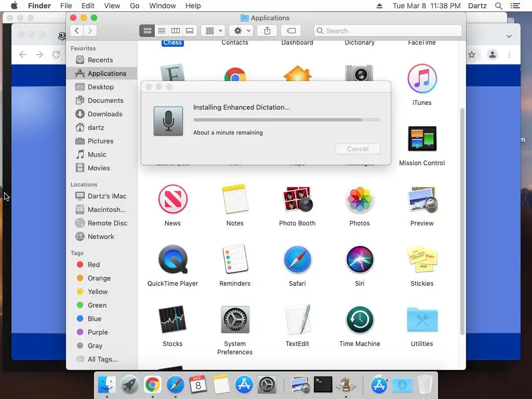Open the Siri application
The width and height of the screenshot is (532, 399).
pos(360,259)
